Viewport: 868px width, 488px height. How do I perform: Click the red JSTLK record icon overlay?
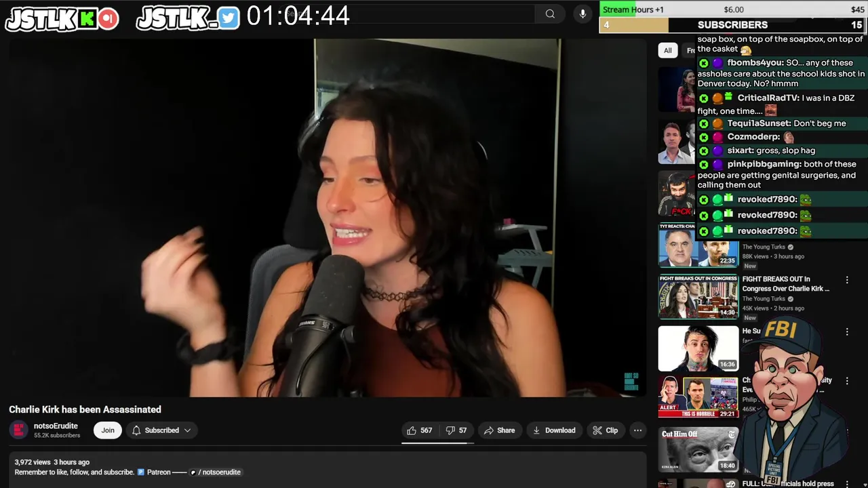[x=108, y=19]
